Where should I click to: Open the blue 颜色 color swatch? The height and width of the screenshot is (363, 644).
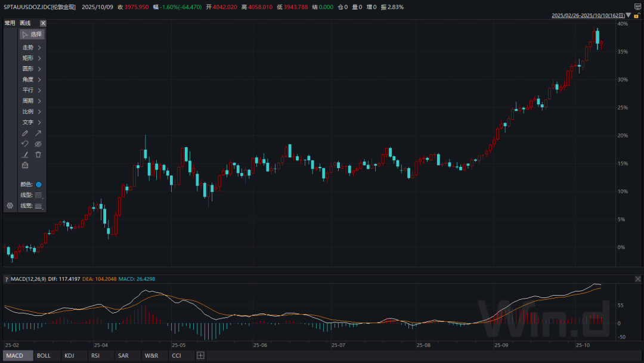click(39, 185)
